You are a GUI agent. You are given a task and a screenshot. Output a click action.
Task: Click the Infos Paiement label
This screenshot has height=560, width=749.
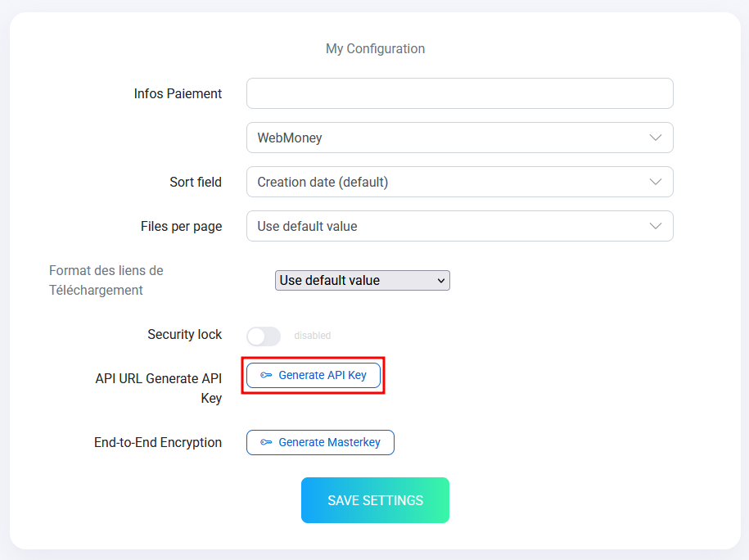point(178,93)
